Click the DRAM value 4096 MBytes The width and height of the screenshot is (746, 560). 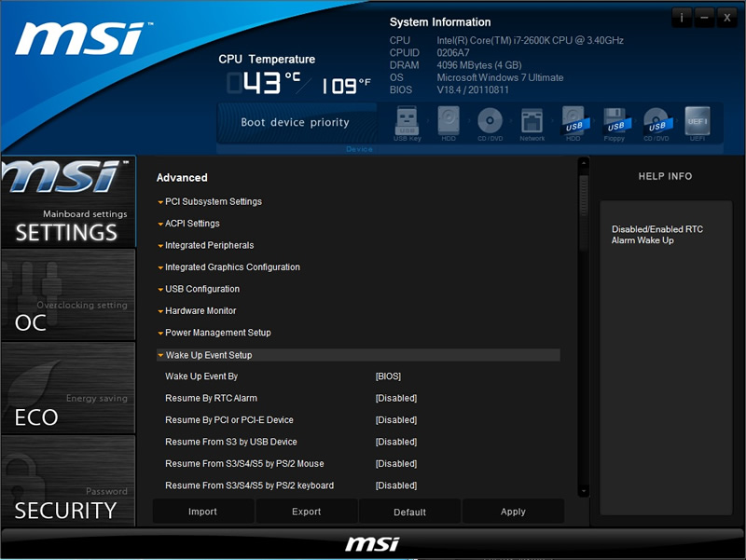(479, 65)
